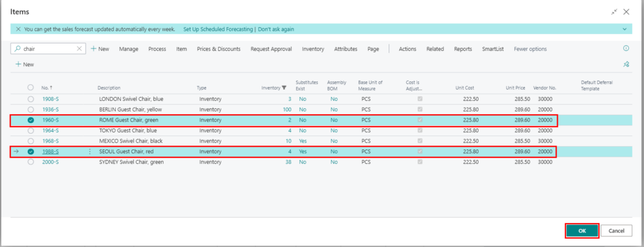Image resolution: width=644 pixels, height=247 pixels.
Task: Open inventory value 100 for BERLIN chair
Action: tap(287, 110)
